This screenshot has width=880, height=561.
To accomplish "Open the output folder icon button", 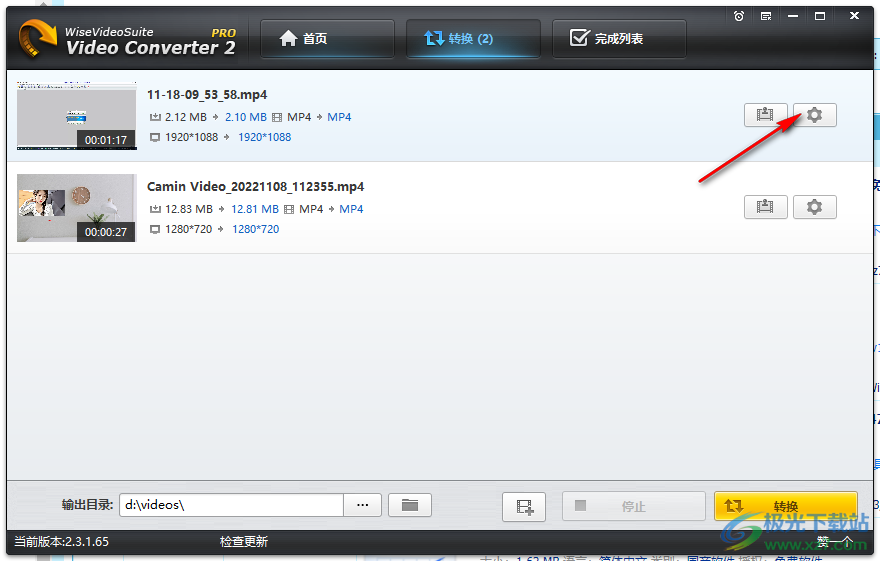I will pos(410,505).
